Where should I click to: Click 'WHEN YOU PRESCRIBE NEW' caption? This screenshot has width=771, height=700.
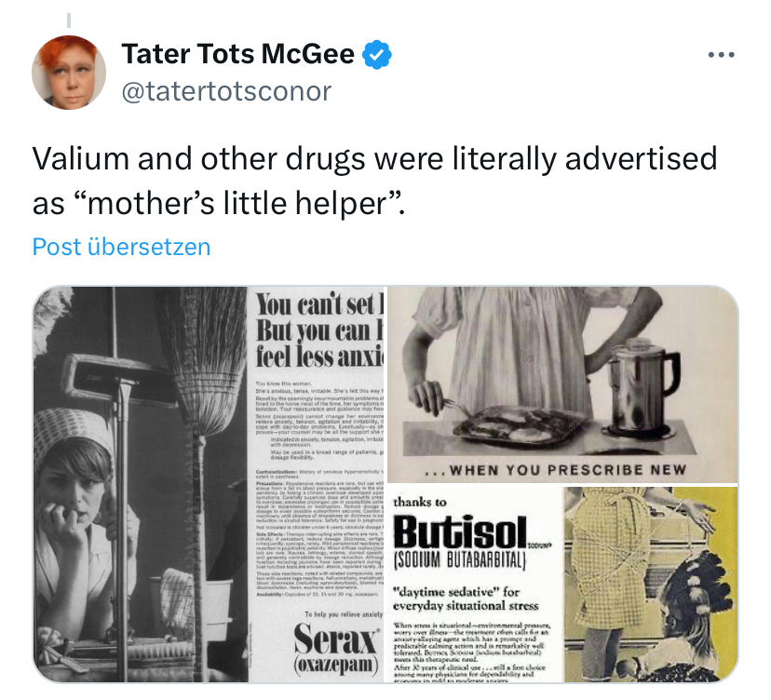pyautogui.click(x=556, y=470)
